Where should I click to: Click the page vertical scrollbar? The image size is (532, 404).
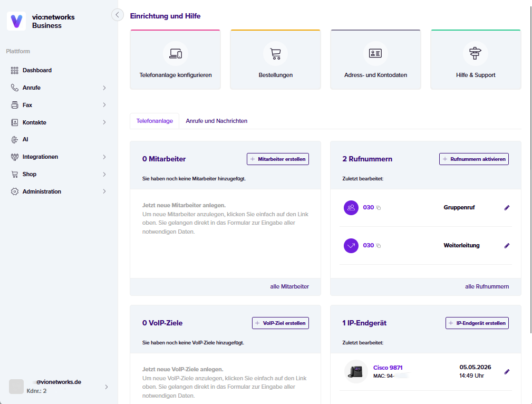click(530, 170)
